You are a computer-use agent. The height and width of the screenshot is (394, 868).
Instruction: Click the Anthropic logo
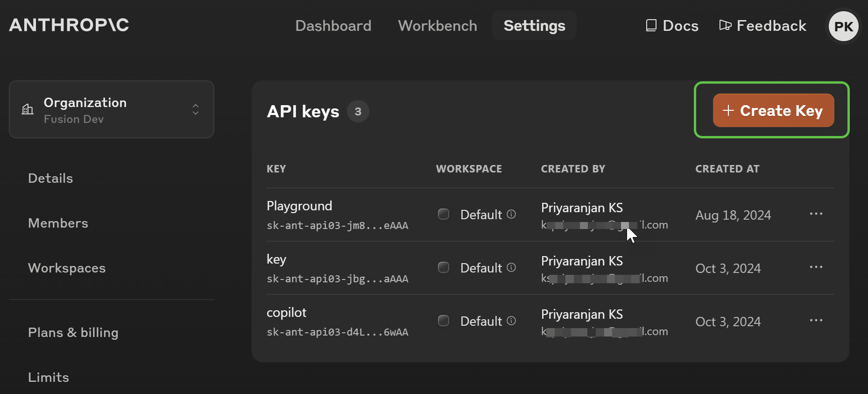(x=69, y=25)
